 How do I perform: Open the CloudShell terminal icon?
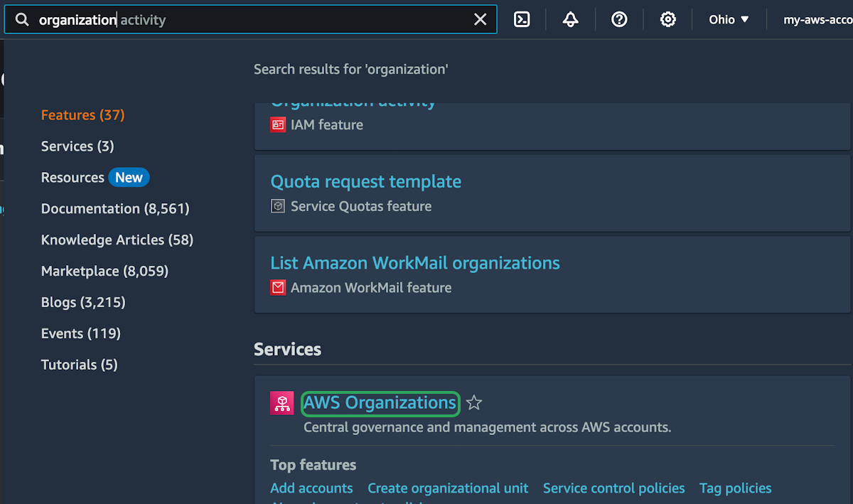click(x=522, y=20)
